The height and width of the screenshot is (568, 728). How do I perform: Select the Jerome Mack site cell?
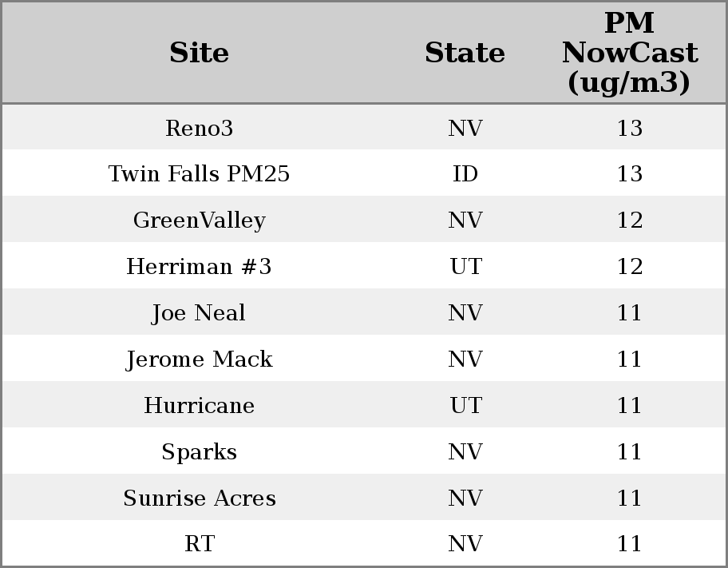[x=199, y=359]
